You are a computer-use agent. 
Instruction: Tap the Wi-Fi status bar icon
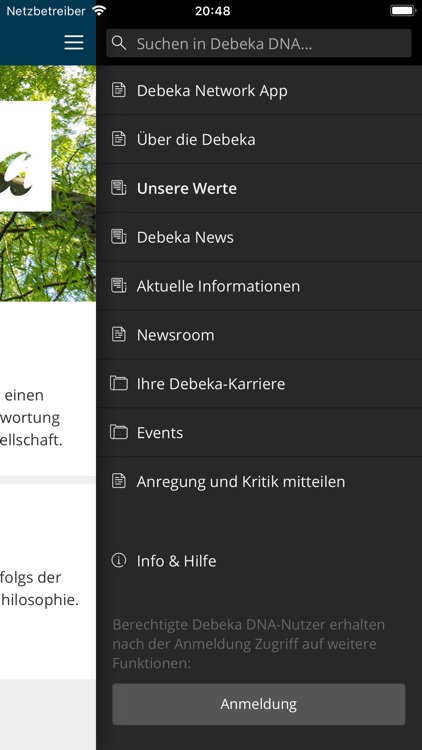100,11
